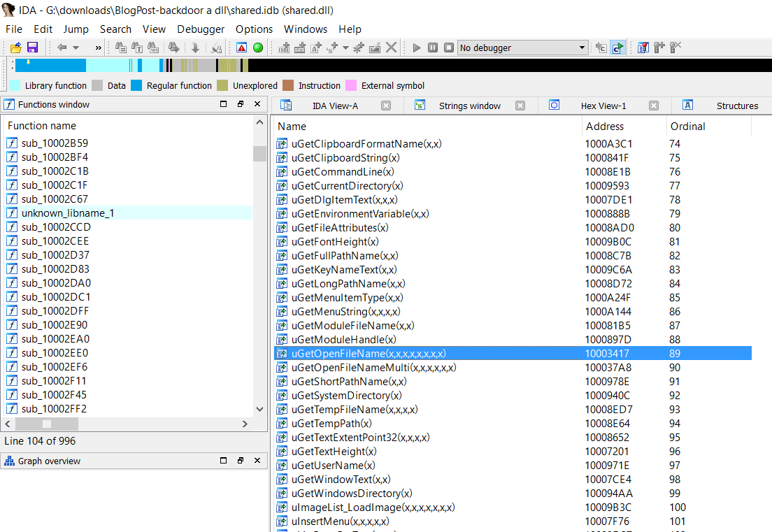
Task: Open the Search menu
Action: 115,29
